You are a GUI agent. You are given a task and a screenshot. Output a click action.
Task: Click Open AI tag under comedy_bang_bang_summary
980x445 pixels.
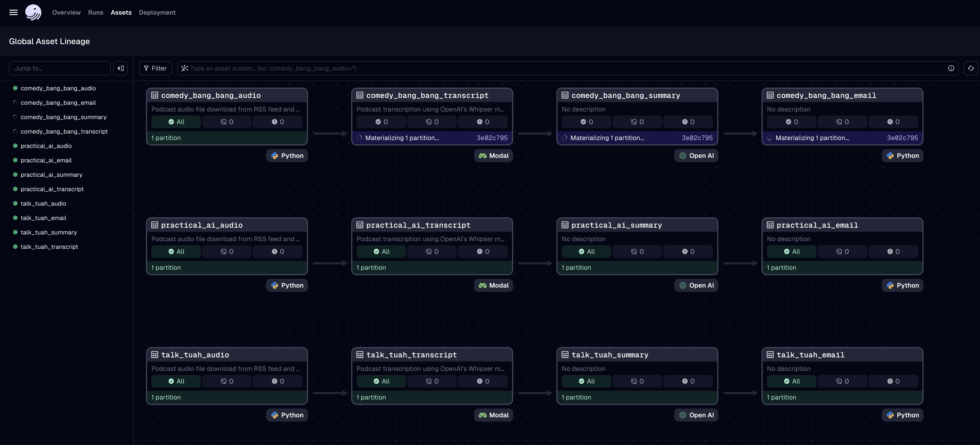(696, 156)
